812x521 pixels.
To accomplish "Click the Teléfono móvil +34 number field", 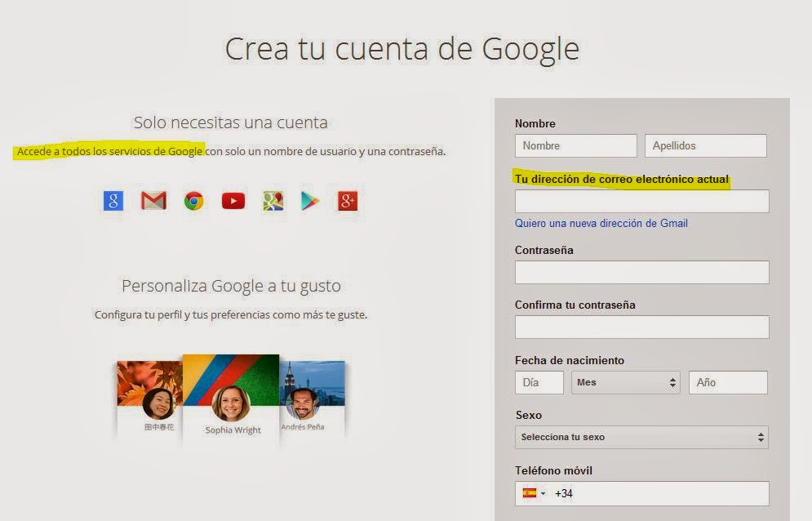I will click(x=642, y=493).
